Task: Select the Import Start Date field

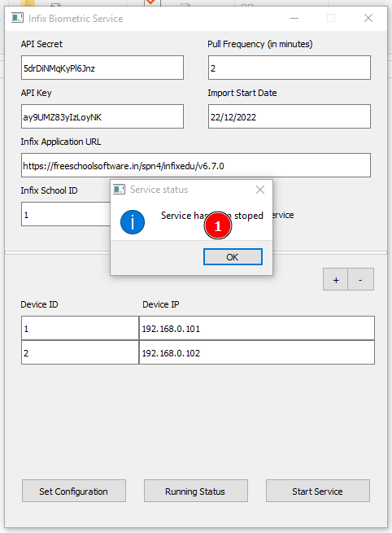Action: click(x=289, y=116)
